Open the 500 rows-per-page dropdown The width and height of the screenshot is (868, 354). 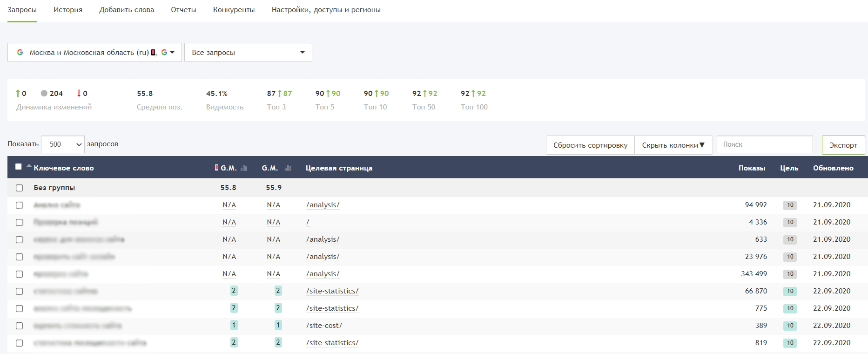(x=63, y=144)
